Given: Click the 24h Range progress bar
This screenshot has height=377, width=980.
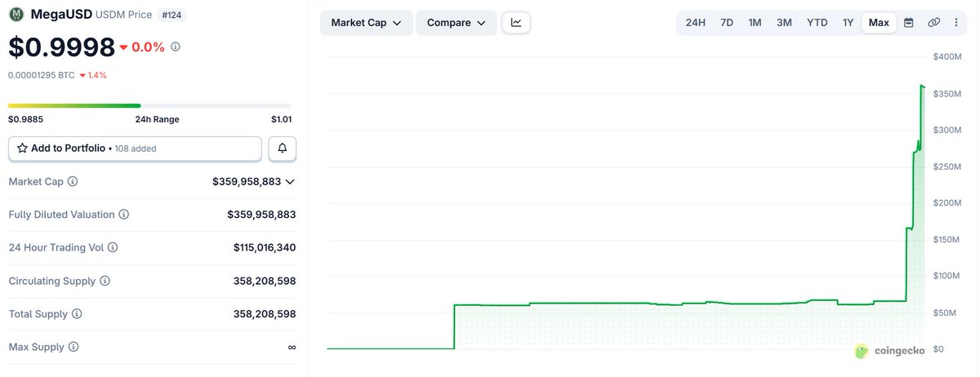Looking at the screenshot, I should click(149, 105).
